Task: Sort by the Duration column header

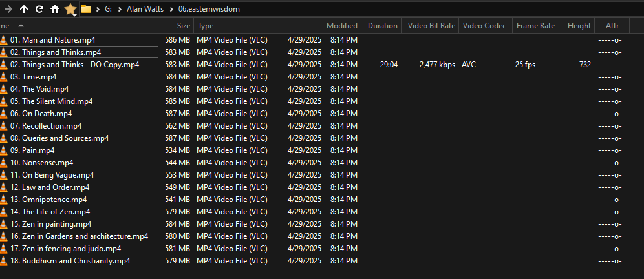Action: pyautogui.click(x=382, y=26)
